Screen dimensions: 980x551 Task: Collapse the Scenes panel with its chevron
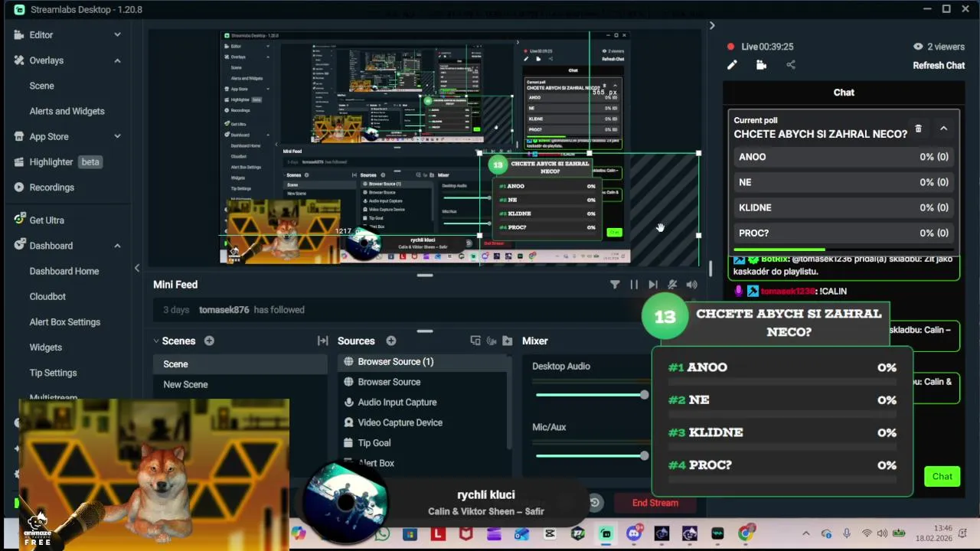click(156, 341)
